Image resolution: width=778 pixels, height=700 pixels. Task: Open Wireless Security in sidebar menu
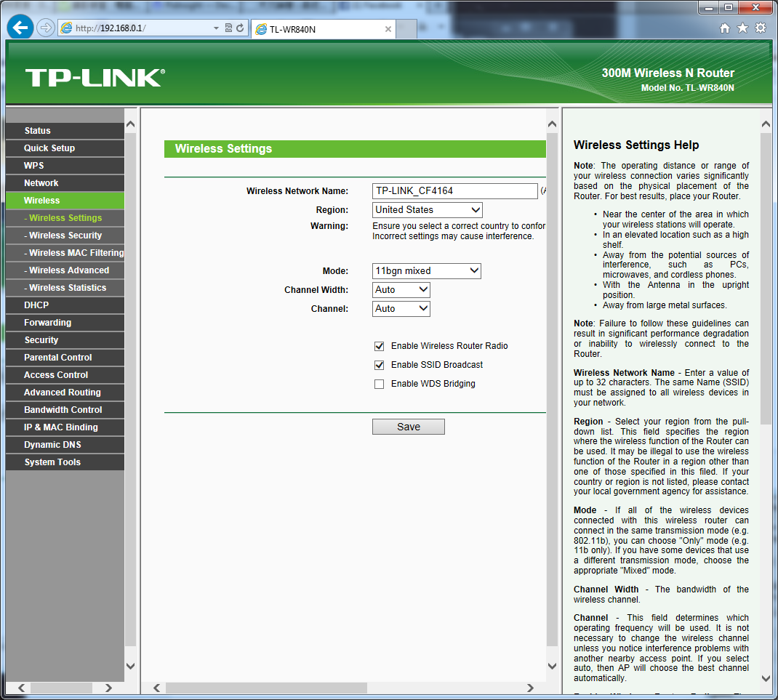point(65,236)
